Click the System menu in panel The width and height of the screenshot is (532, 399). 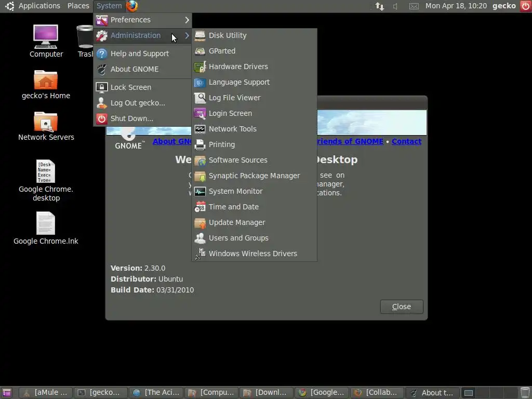109,6
